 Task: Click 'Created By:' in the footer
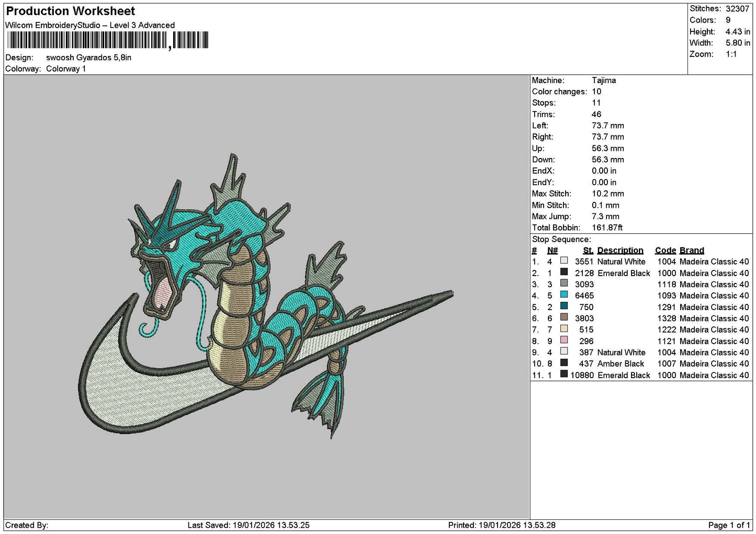click(x=27, y=525)
